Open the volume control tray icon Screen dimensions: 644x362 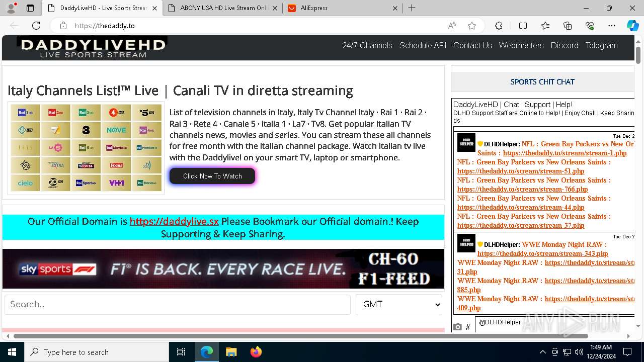(579, 352)
